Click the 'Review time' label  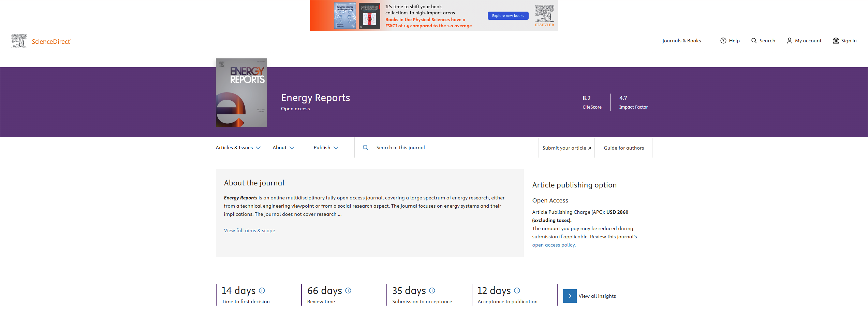click(x=321, y=302)
